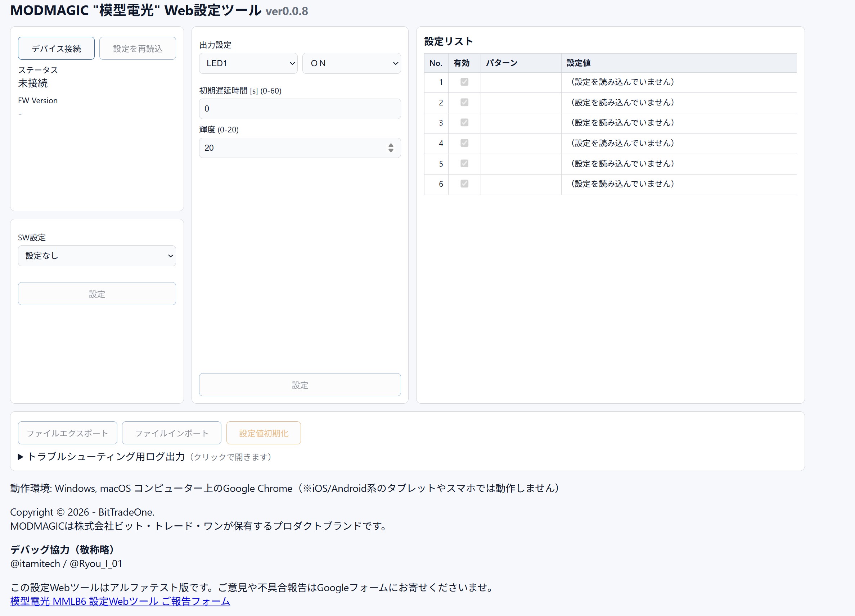Toggle the 有効 checkbox in row 2

coord(464,102)
